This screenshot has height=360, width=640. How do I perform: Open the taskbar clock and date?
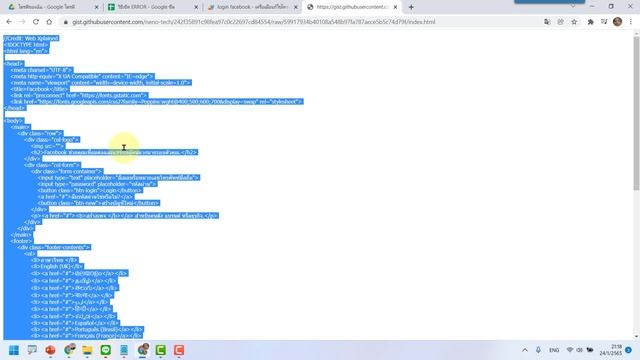tap(611, 350)
